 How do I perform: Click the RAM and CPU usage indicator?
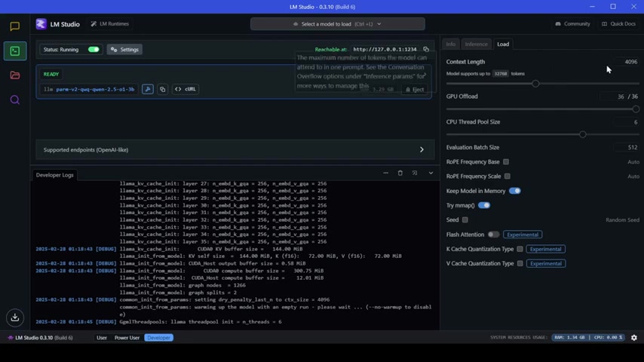tap(588, 337)
